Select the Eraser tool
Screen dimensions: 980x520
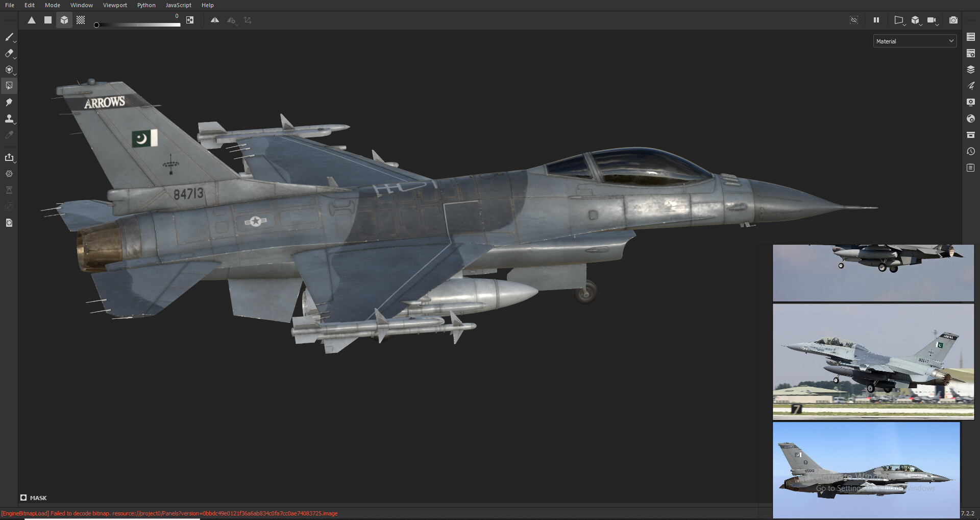(9, 53)
